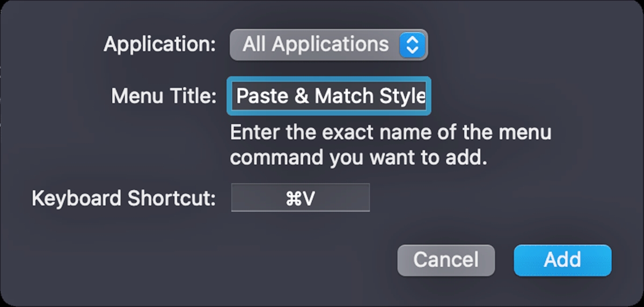The image size is (644, 307).
Task: Click the word "Paste" in Menu Title field
Action: click(260, 97)
